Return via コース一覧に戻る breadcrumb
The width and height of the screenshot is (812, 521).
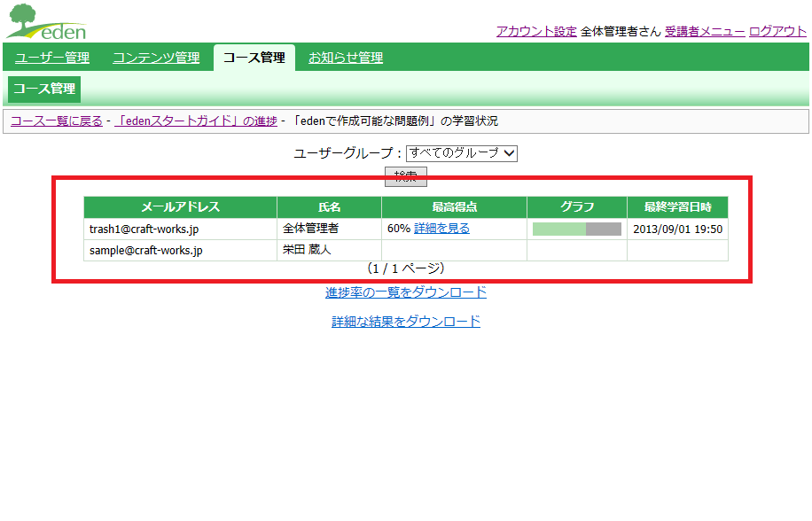tap(57, 121)
